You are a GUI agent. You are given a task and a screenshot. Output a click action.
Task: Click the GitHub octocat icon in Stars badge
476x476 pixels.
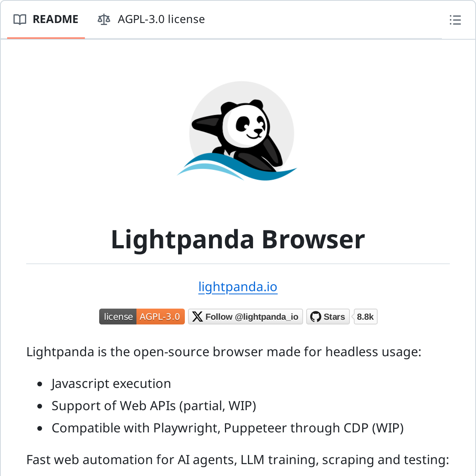click(x=316, y=317)
